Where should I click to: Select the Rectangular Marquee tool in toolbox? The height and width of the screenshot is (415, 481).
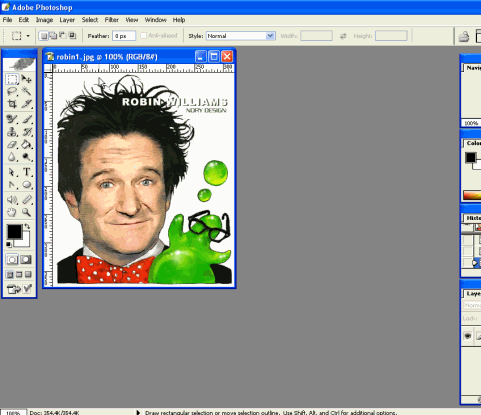point(12,79)
